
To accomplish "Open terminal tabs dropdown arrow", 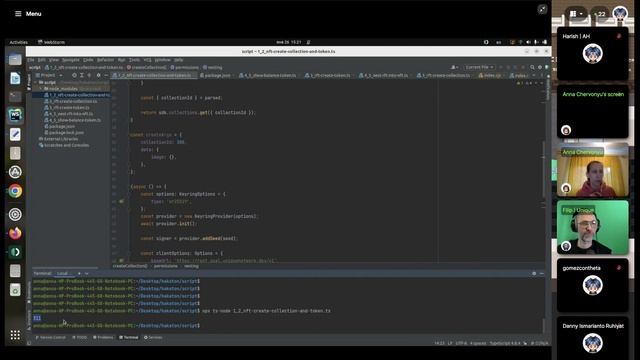I will coord(87,273).
